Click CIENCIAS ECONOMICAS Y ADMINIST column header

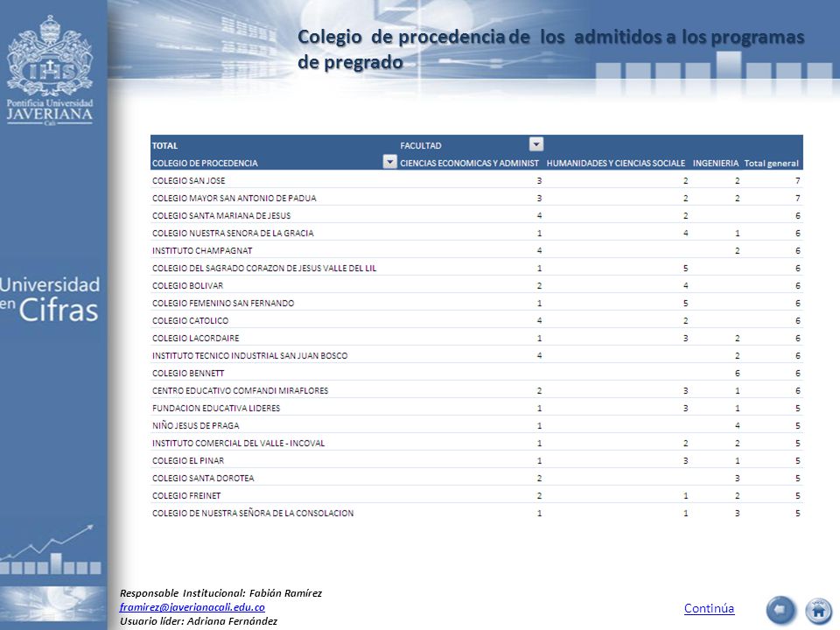pyautogui.click(x=469, y=164)
